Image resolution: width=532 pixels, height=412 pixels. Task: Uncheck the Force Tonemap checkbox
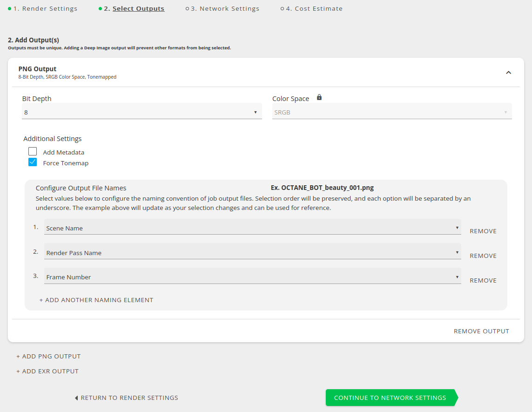(33, 162)
